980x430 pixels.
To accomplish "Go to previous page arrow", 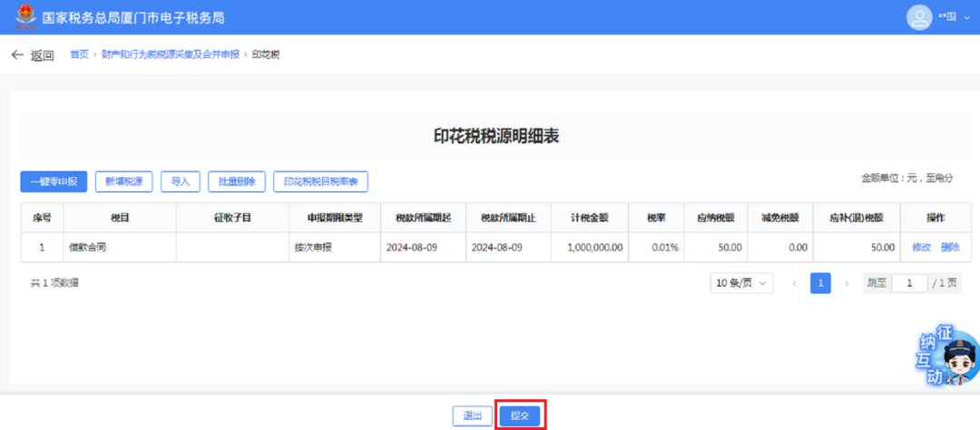I will pyautogui.click(x=794, y=283).
